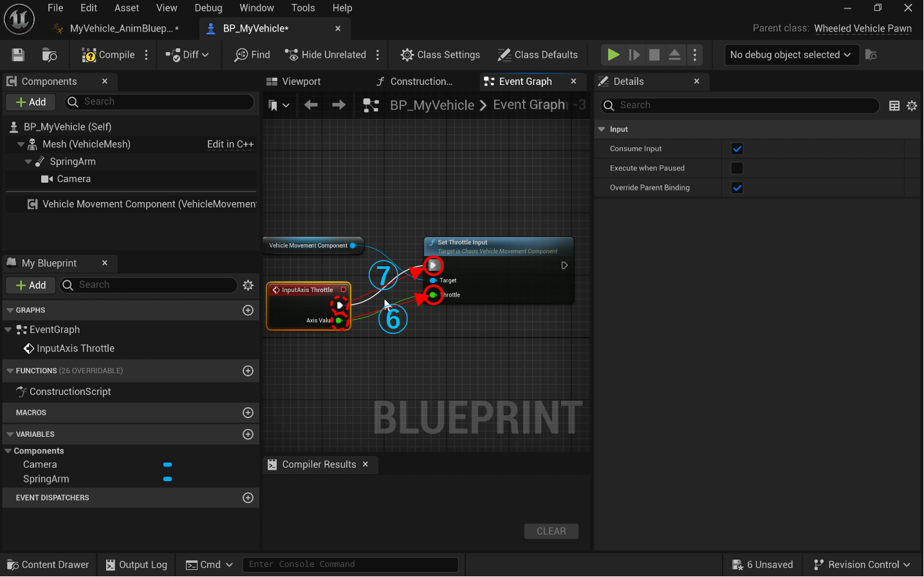Toggle Hide Unrelated nodes
This screenshot has width=924, height=577.
pyautogui.click(x=326, y=55)
